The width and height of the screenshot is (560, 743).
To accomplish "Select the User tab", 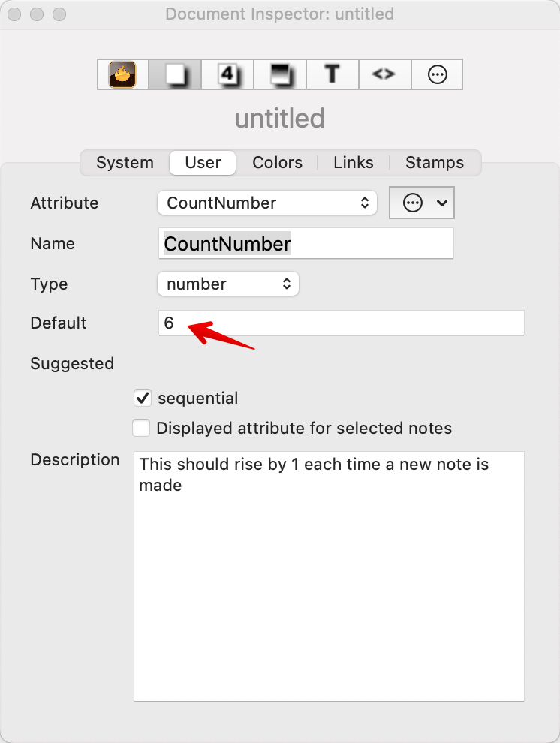I will 203,163.
